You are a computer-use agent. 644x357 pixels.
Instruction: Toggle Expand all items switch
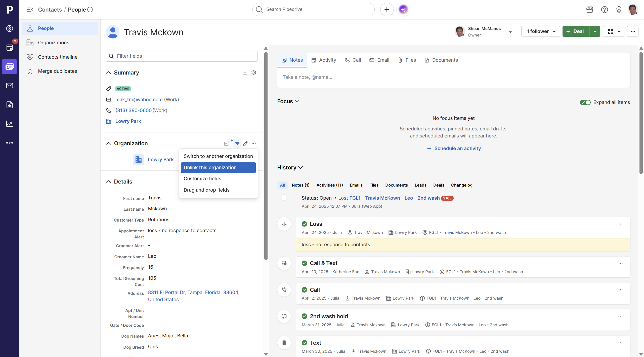point(585,102)
